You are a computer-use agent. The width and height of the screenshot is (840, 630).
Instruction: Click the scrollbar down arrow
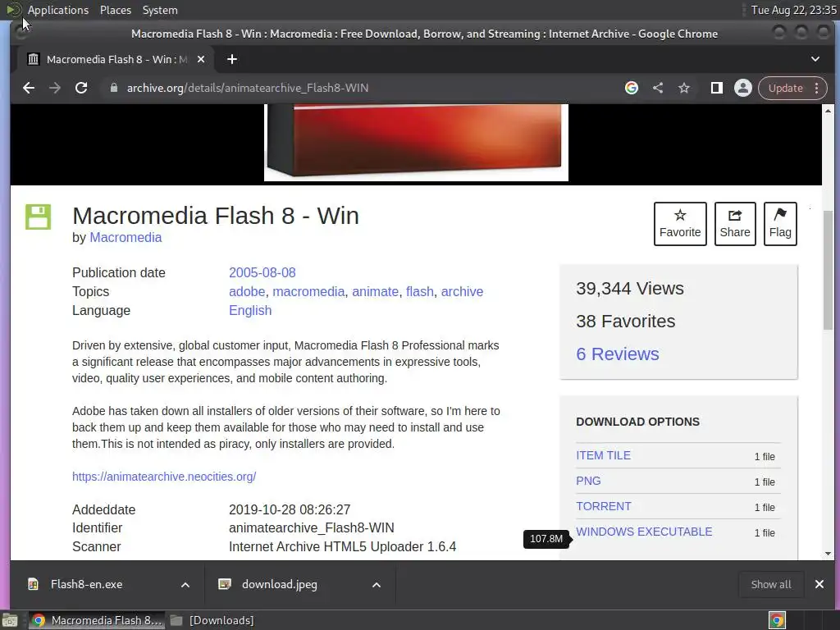coord(828,554)
